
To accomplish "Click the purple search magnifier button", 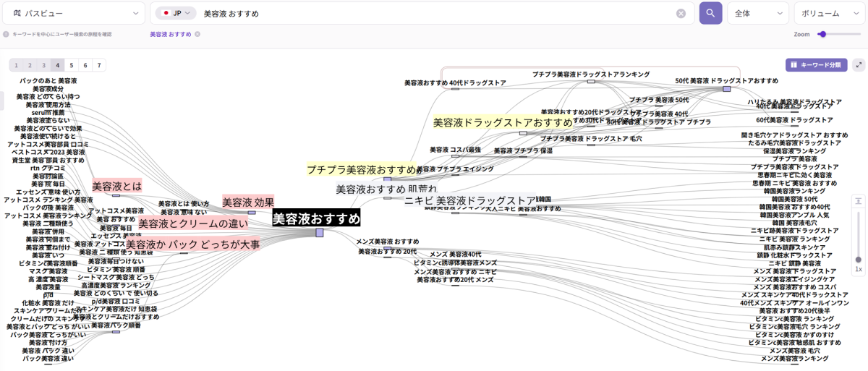I will coord(710,13).
